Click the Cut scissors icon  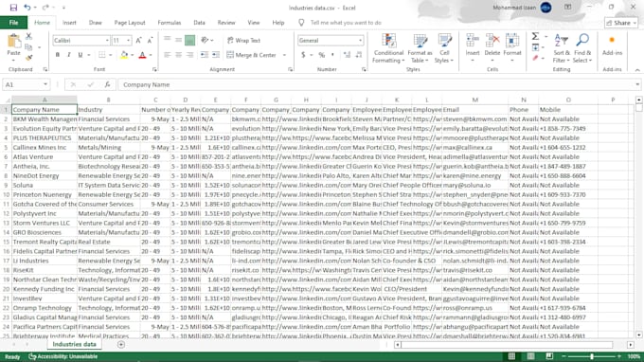(28, 37)
